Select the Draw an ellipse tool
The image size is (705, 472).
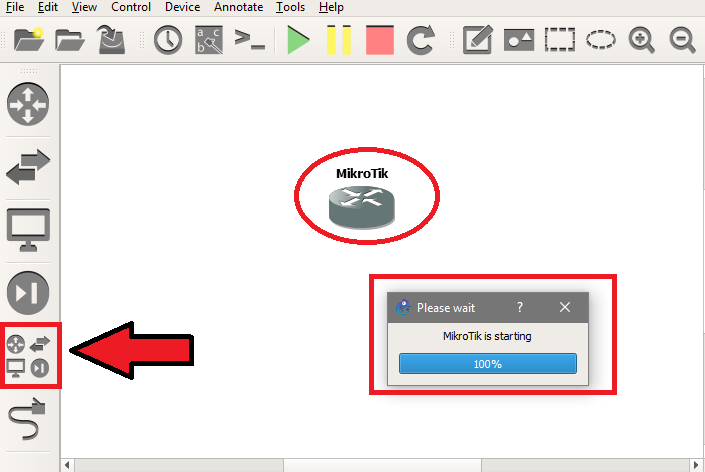pos(601,40)
